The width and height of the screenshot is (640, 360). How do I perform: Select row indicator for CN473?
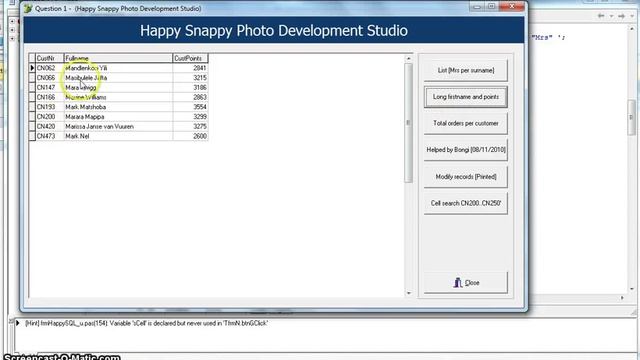pos(32,136)
